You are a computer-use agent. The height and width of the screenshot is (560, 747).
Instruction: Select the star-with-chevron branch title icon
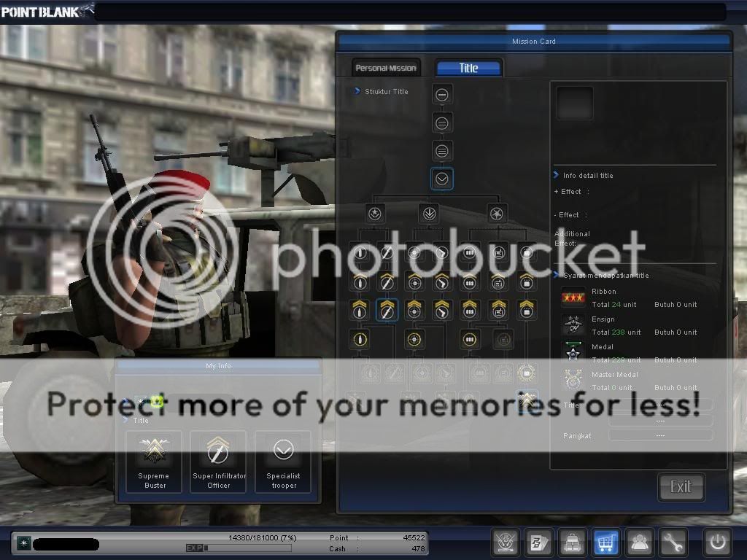pyautogui.click(x=374, y=214)
